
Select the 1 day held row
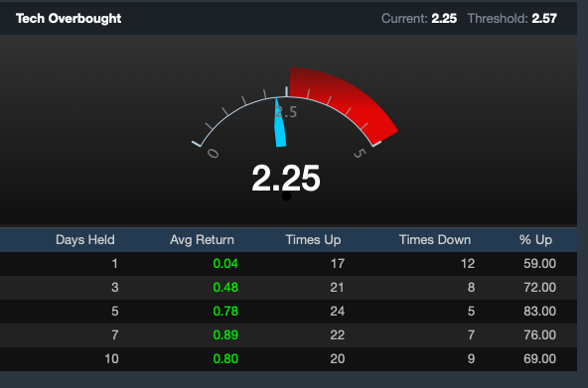coord(288,264)
